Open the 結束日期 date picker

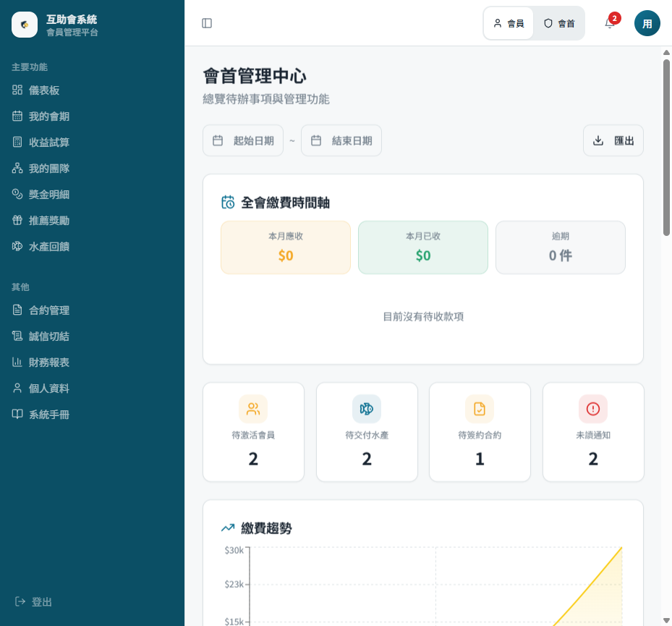341,140
